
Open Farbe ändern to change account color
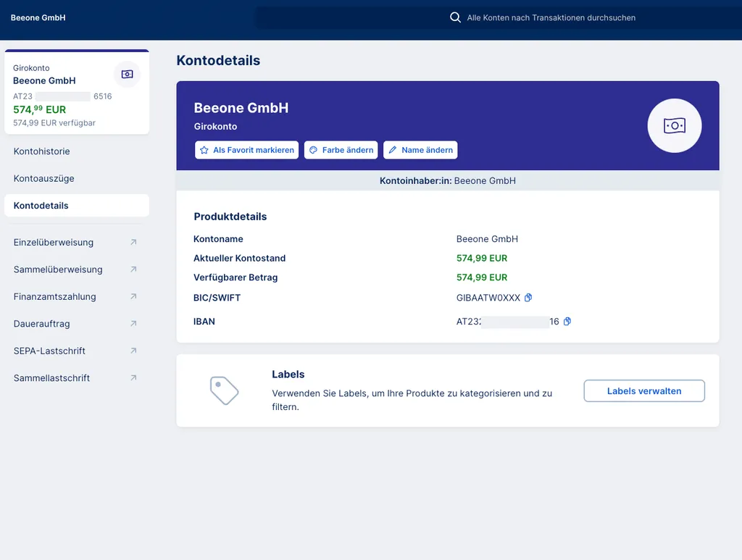341,150
